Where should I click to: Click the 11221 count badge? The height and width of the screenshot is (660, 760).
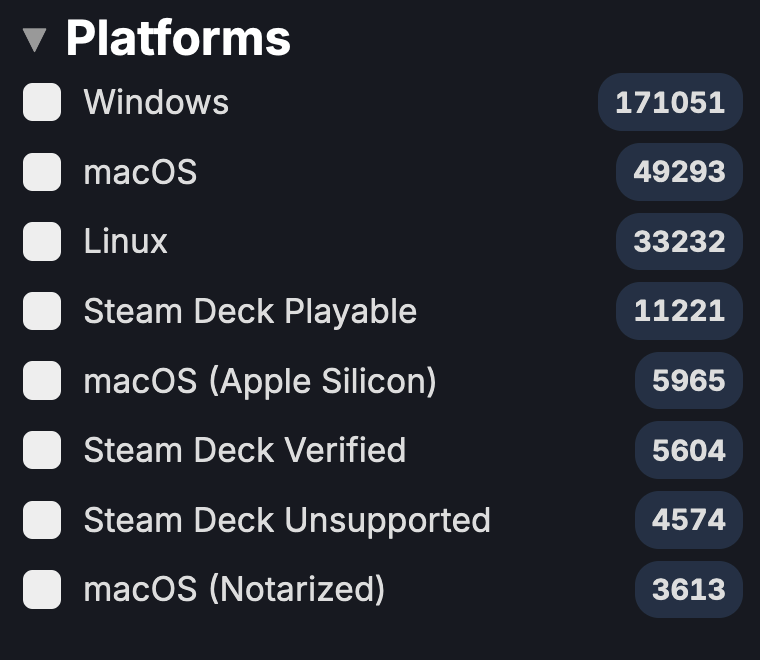tap(679, 311)
